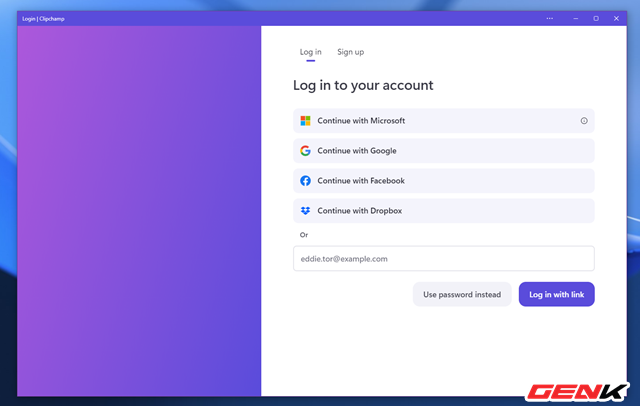Close the Clipchamp login window
The height and width of the screenshot is (406, 640).
pos(616,18)
